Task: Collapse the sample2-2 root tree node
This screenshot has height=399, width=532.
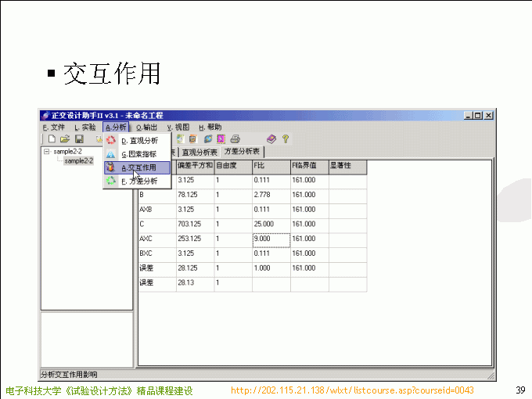Action: [x=47, y=152]
